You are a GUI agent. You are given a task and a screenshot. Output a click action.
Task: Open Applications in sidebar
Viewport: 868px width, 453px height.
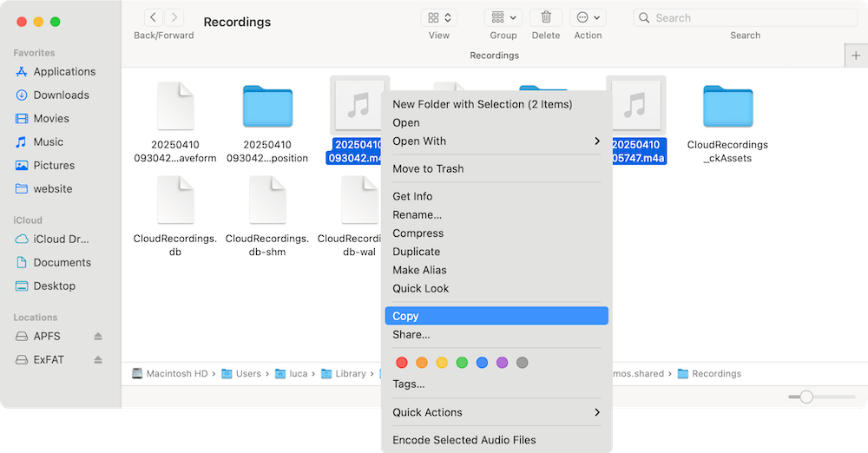click(56, 71)
